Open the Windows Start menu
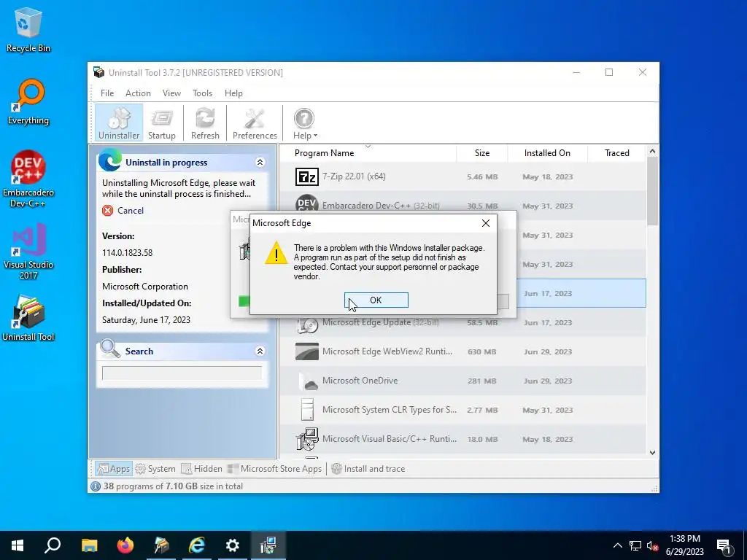Image resolution: width=747 pixels, height=560 pixels. (x=18, y=545)
